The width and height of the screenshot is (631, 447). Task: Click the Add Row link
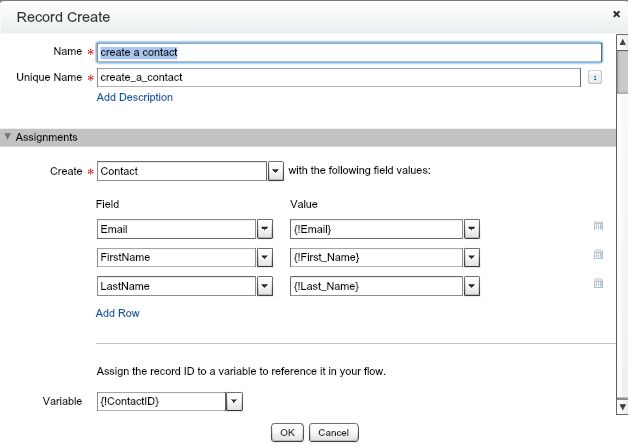tap(117, 313)
